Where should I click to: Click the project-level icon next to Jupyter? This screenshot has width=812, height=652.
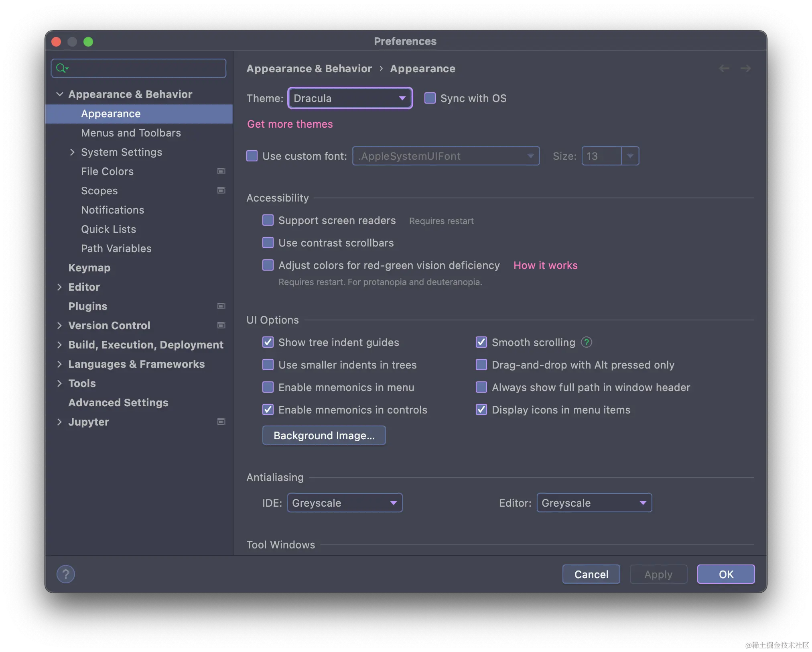221,422
